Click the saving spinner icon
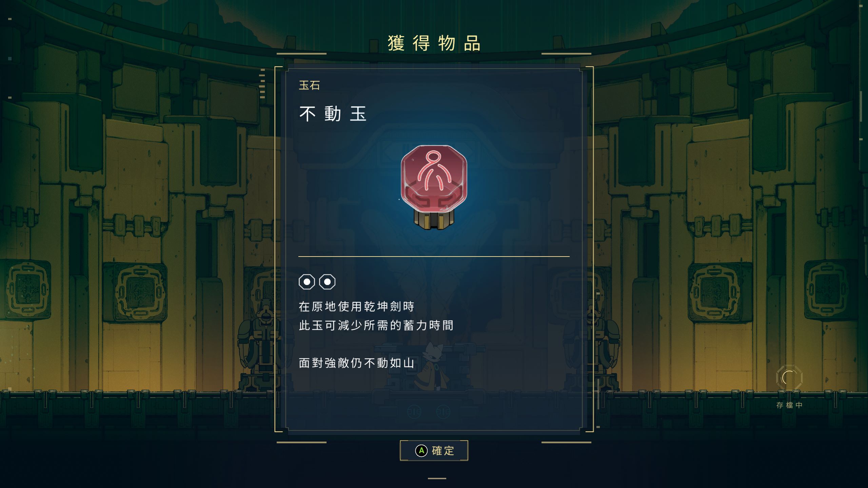The image size is (868, 488). (x=789, y=378)
